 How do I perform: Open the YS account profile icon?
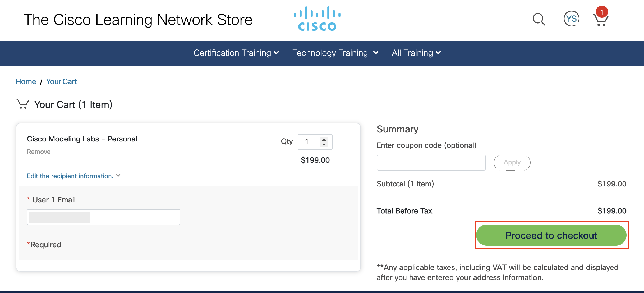tap(571, 19)
